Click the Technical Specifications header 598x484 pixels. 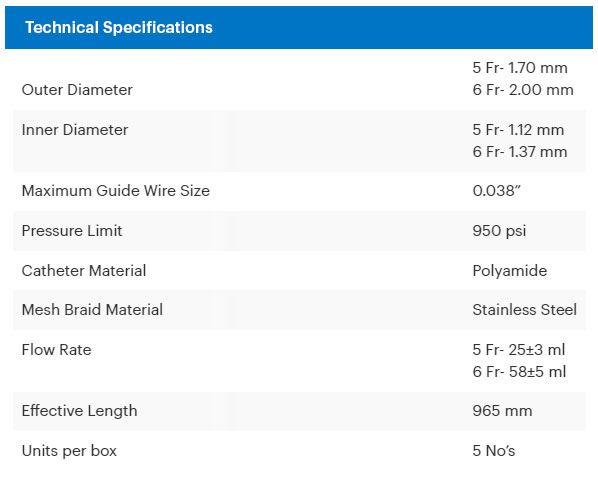point(119,27)
